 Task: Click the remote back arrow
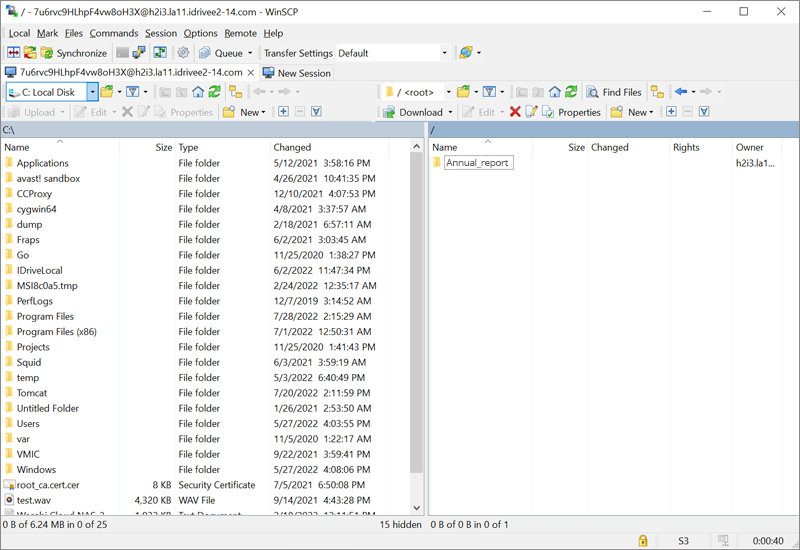click(681, 92)
